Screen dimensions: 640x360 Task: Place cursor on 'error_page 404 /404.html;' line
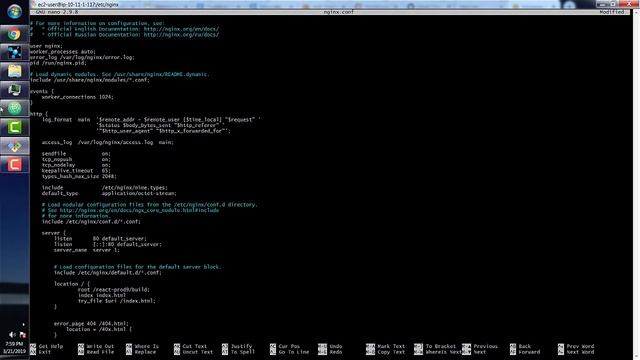(91, 324)
